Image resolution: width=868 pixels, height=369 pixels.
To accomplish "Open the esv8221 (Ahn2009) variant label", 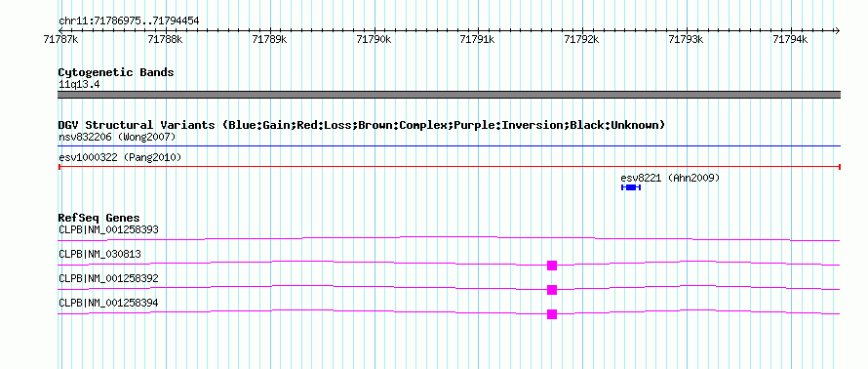I will 670,178.
